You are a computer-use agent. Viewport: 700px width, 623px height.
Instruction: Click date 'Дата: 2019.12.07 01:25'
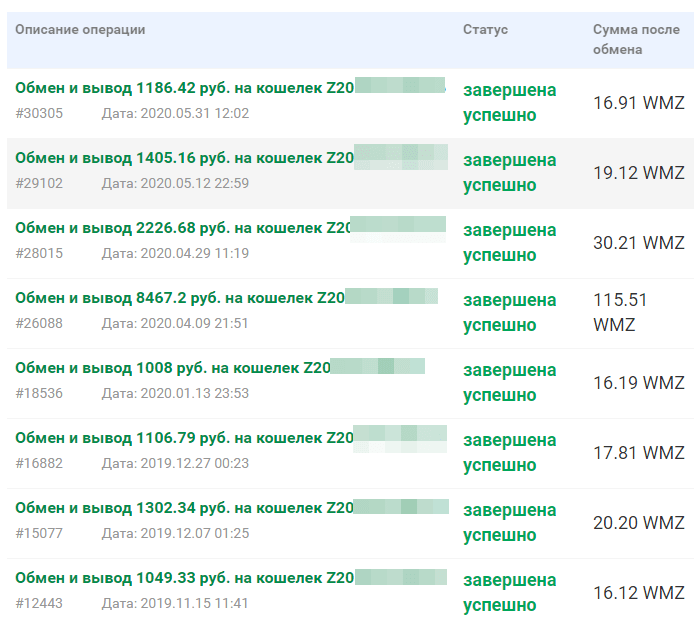[175, 534]
